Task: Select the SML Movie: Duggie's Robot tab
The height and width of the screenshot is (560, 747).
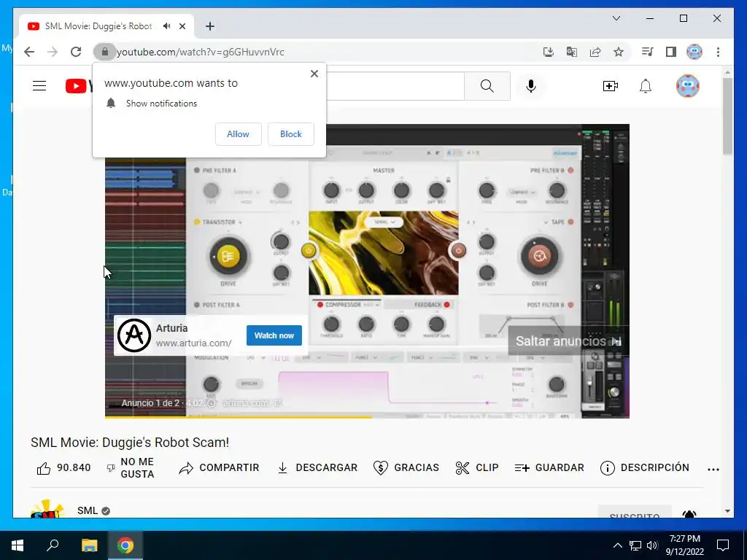Action: point(98,26)
